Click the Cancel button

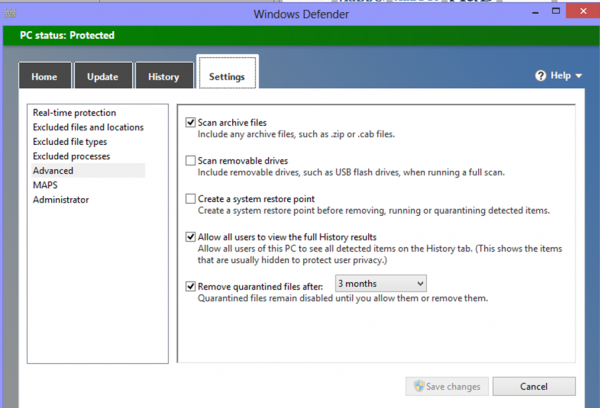[x=534, y=386]
